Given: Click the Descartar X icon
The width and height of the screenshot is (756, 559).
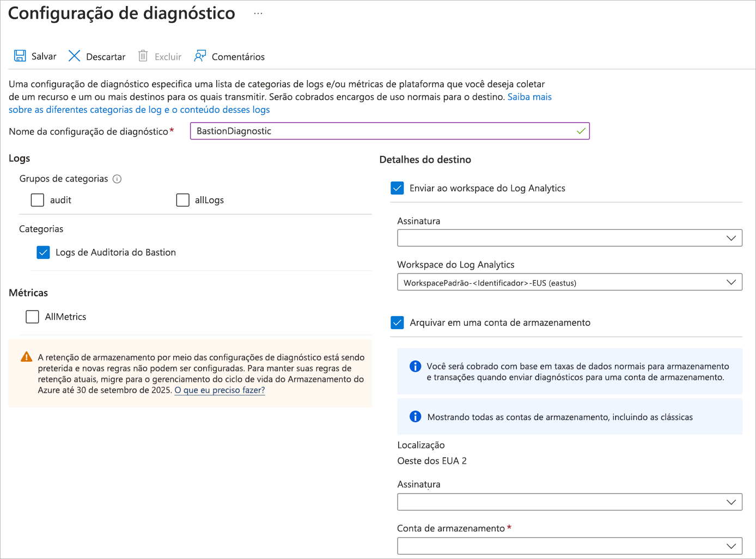Looking at the screenshot, I should pos(74,56).
